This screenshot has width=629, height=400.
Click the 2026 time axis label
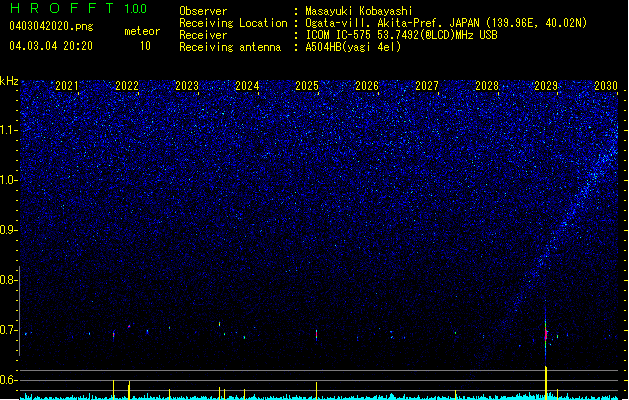(x=367, y=86)
